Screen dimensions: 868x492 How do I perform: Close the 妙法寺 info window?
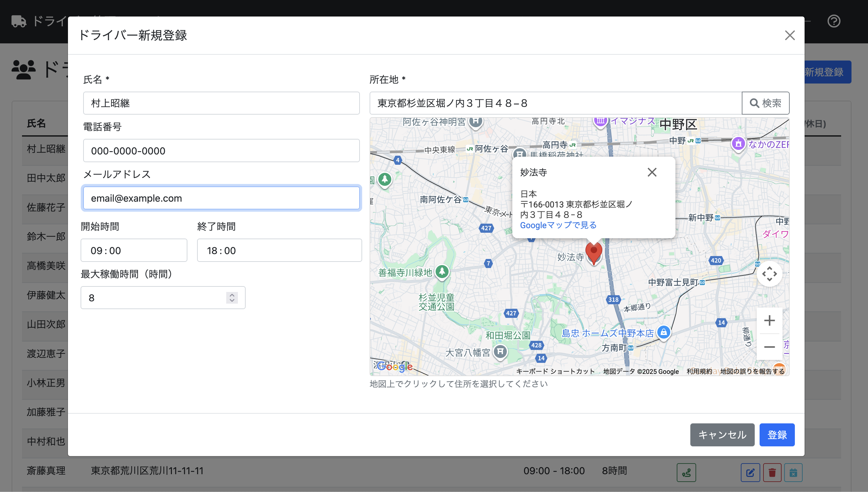pos(652,172)
